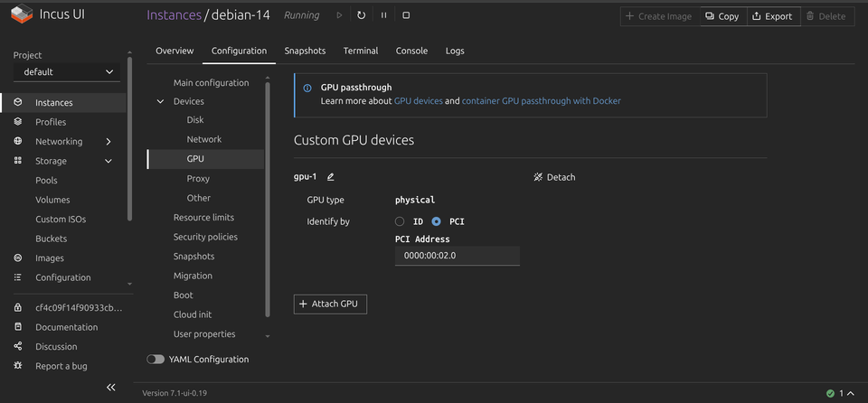
Task: Detach the gpu-1 device
Action: pos(554,177)
